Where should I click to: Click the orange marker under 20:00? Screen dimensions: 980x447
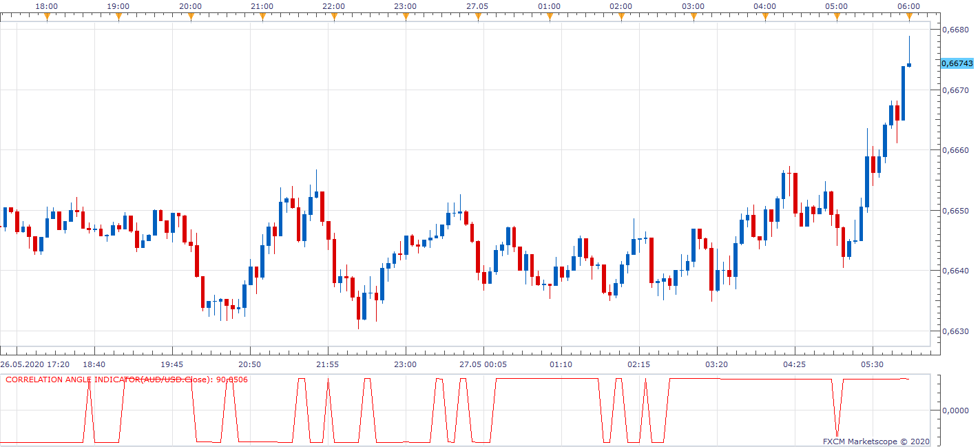pyautogui.click(x=191, y=17)
